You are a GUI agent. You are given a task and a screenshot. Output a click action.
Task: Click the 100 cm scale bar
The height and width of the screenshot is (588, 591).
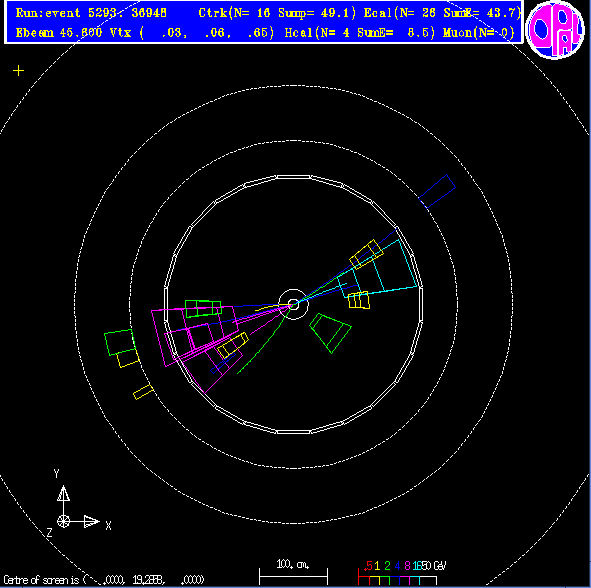[x=294, y=576]
